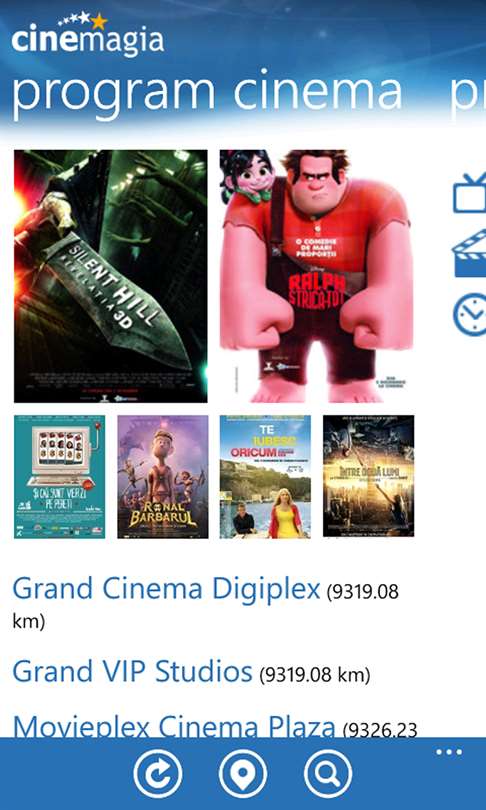This screenshot has height=810, width=486.
Task: Open the location pin icon
Action: tap(243, 774)
